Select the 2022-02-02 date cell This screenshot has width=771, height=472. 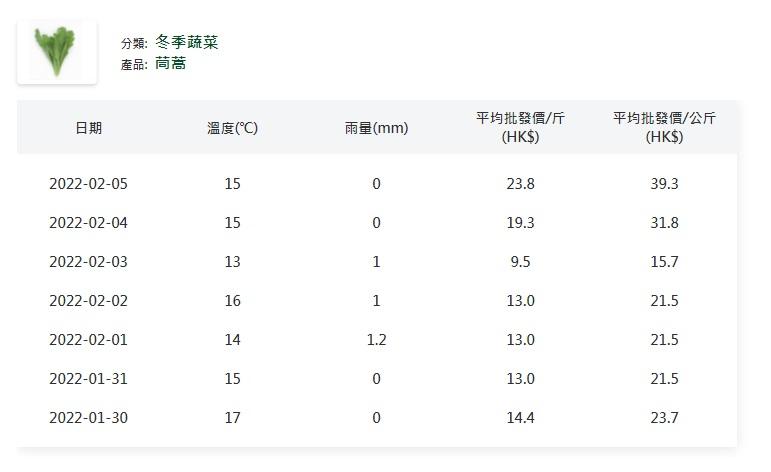tap(88, 301)
